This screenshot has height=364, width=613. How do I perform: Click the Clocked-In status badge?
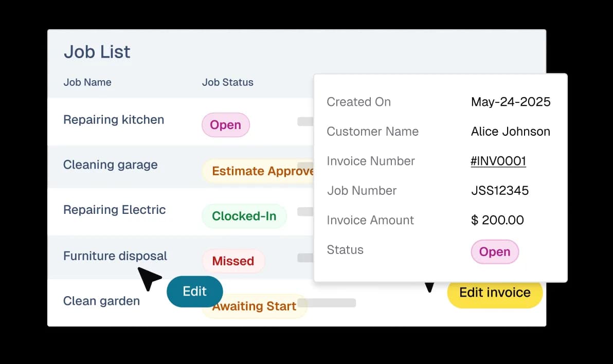click(x=244, y=216)
